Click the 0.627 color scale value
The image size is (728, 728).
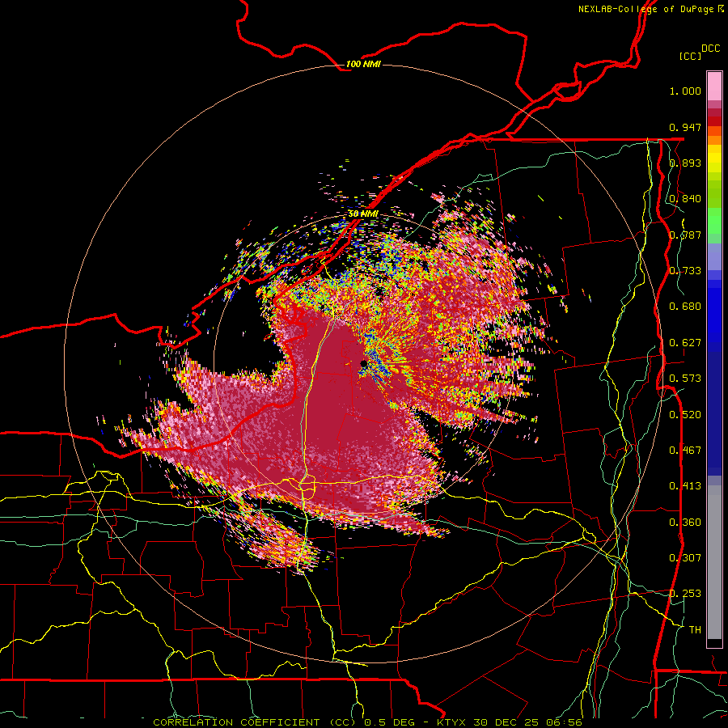pyautogui.click(x=685, y=343)
